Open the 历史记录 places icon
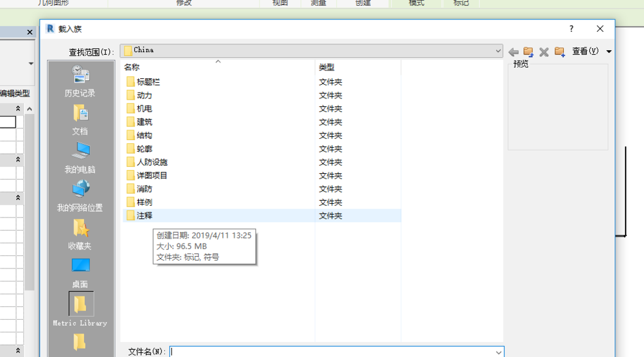644x357 pixels. pyautogui.click(x=80, y=75)
